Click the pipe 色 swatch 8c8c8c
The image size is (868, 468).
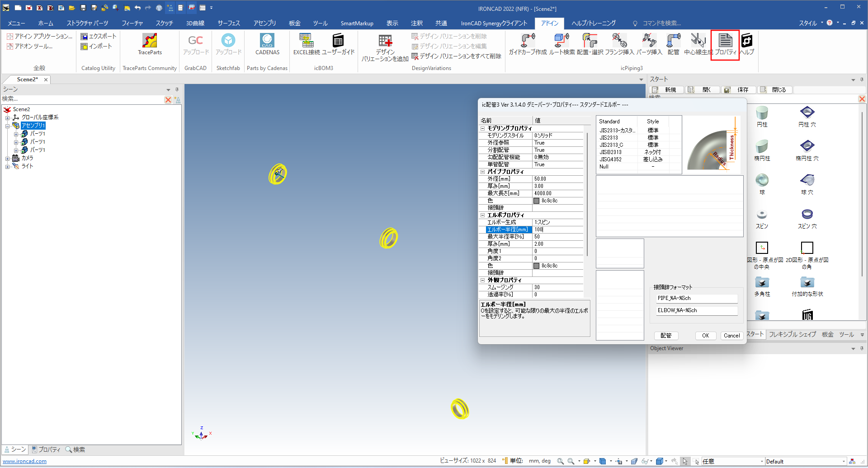(537, 201)
